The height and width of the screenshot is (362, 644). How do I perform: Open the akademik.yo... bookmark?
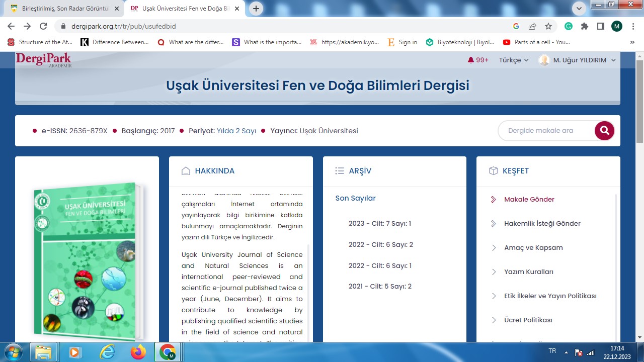click(x=345, y=42)
